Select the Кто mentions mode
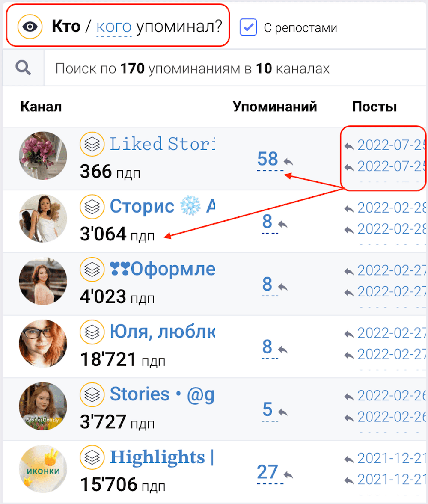This screenshot has height=504, width=428. [66, 26]
